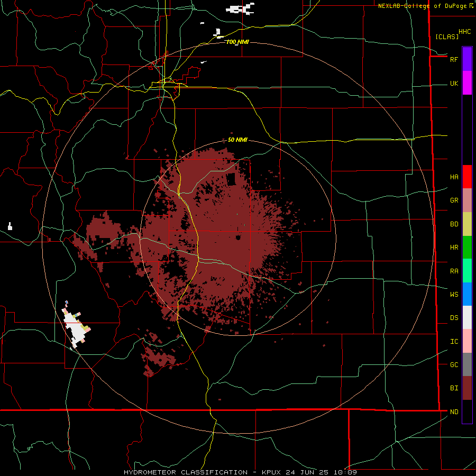Image resolution: width=476 pixels, height=476 pixels.
Task: Click the ND black legend swatch
Action: click(467, 411)
